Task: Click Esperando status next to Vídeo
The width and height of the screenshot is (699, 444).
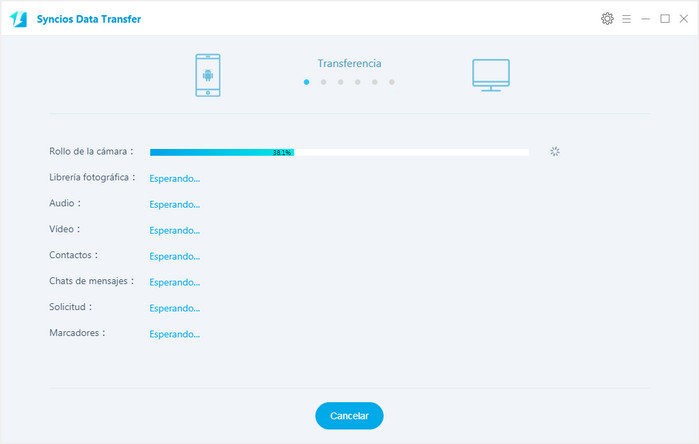Action: click(175, 230)
